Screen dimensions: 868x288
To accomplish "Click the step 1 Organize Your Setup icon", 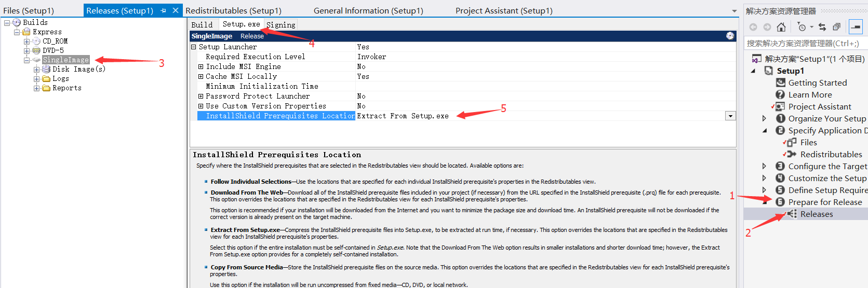I will (x=780, y=118).
